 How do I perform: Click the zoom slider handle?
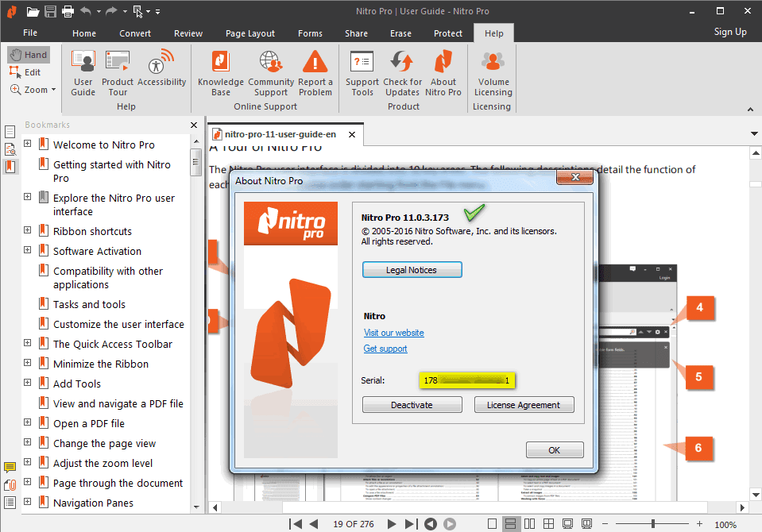point(653,524)
